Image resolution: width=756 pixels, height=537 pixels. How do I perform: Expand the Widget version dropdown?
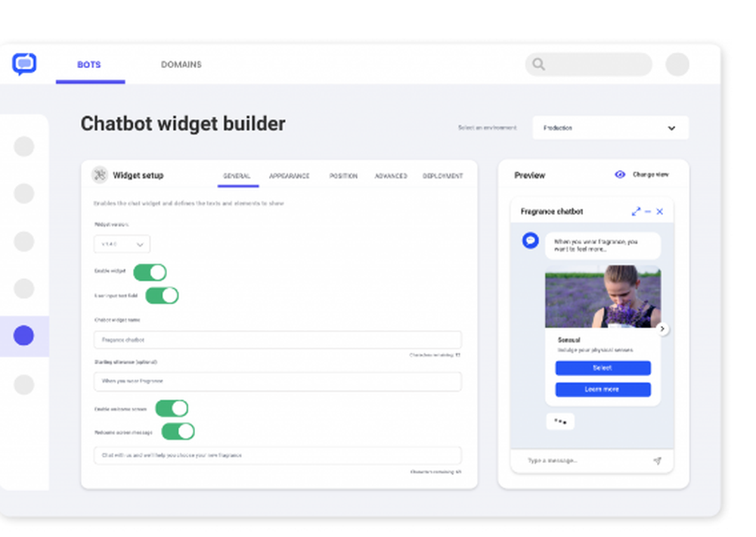coord(122,244)
